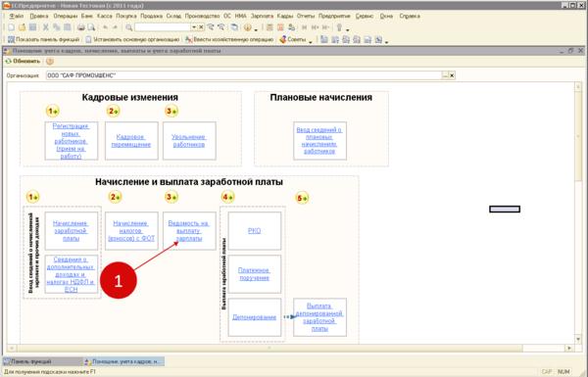Expand the Советы dropdown arrow
The width and height of the screenshot is (588, 377).
[311, 41]
